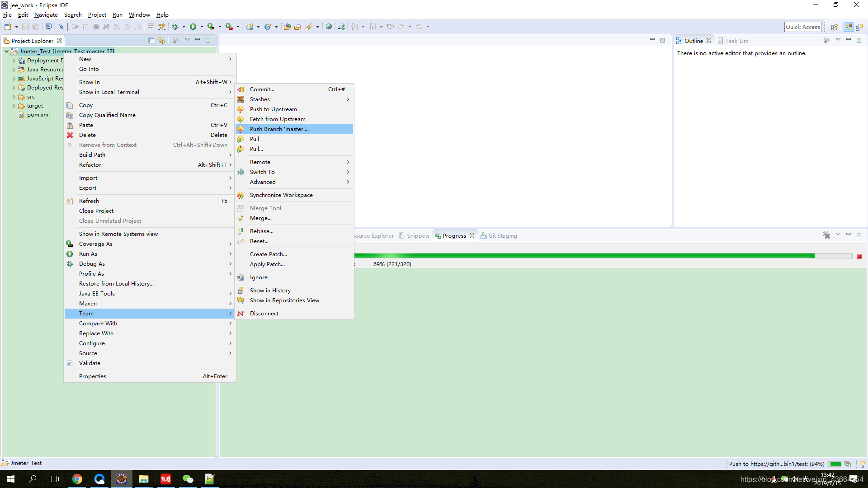Select Push Branch 'master' menu item

tap(294, 129)
